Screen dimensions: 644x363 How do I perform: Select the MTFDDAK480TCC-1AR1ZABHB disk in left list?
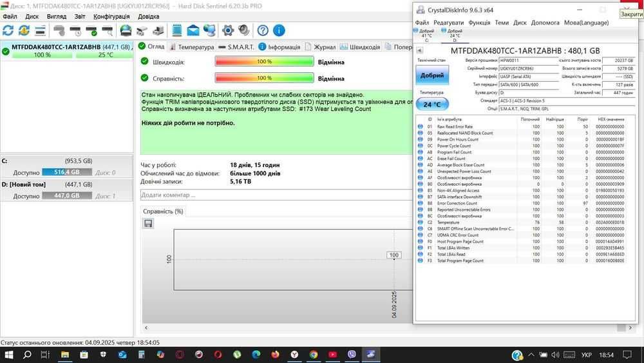pyautogui.click(x=68, y=51)
